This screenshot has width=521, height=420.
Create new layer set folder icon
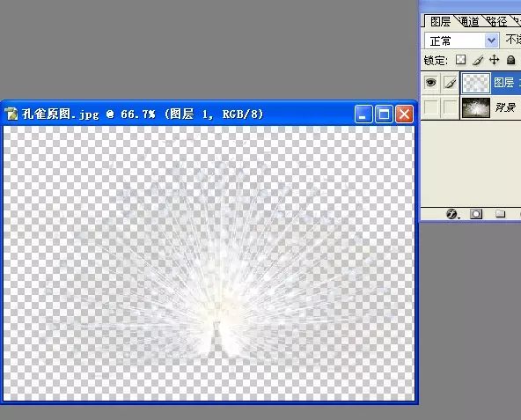tap(501, 214)
